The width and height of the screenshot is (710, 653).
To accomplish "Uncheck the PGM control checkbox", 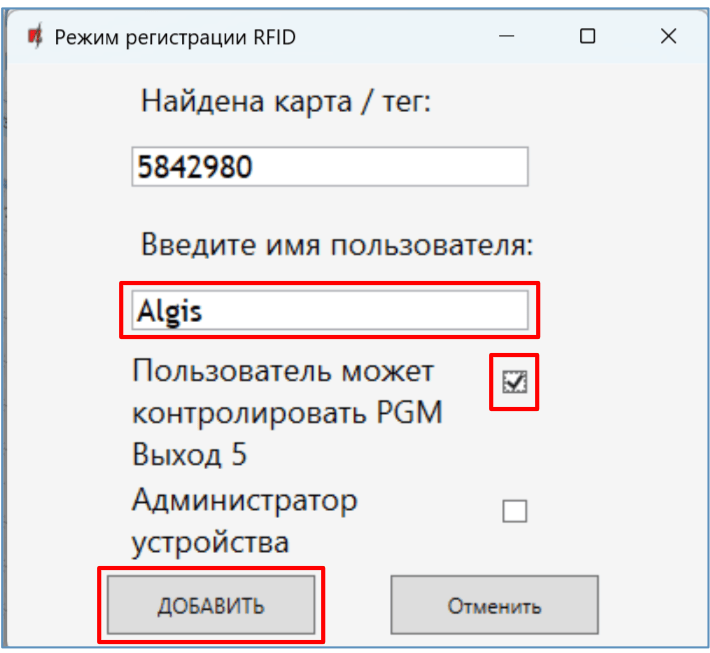I will coord(514,381).
